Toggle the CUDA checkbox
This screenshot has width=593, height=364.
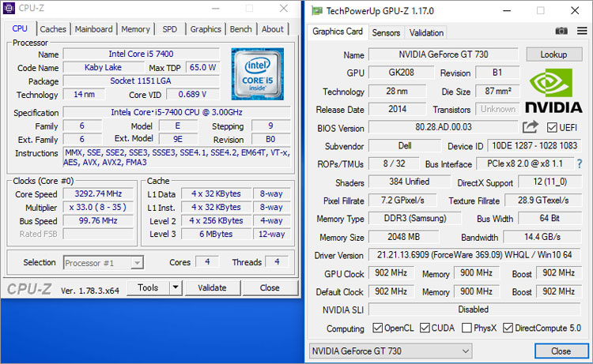point(425,328)
